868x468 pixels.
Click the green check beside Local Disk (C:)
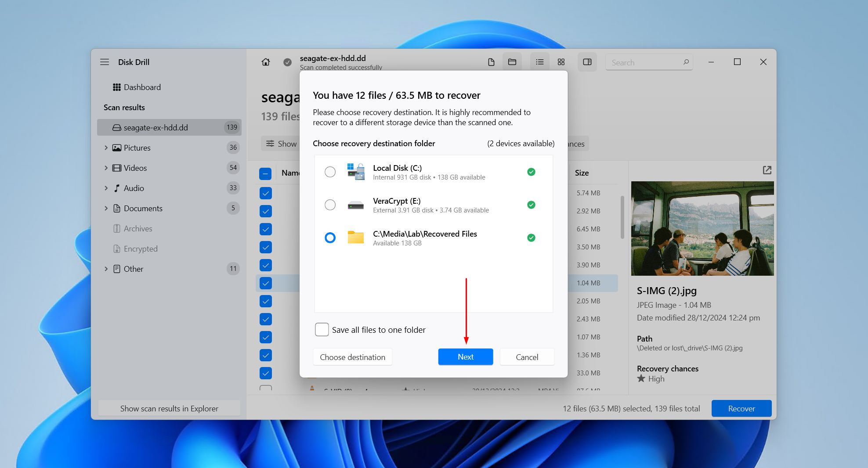coord(531,172)
